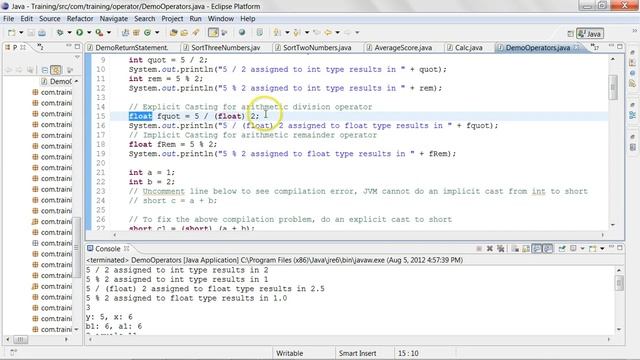Switch to SortTwoNumbers.java editor tab
This screenshot has height=360, width=640.
pyautogui.click(x=317, y=48)
